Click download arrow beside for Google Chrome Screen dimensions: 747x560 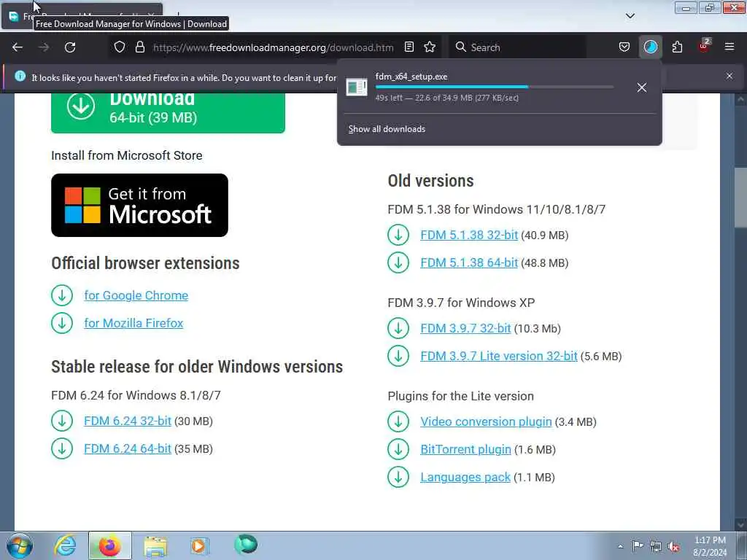point(62,295)
